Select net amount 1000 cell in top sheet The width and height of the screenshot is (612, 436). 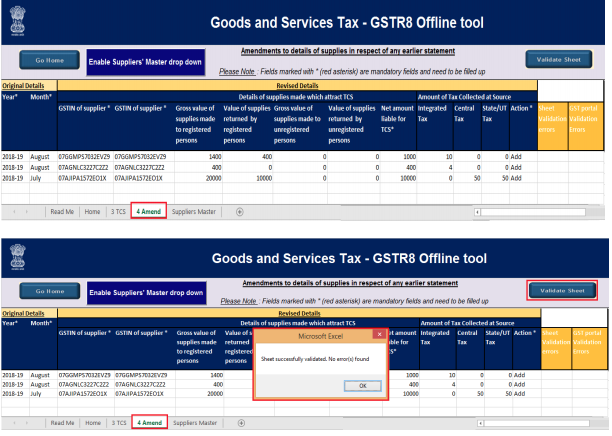pyautogui.click(x=398, y=157)
